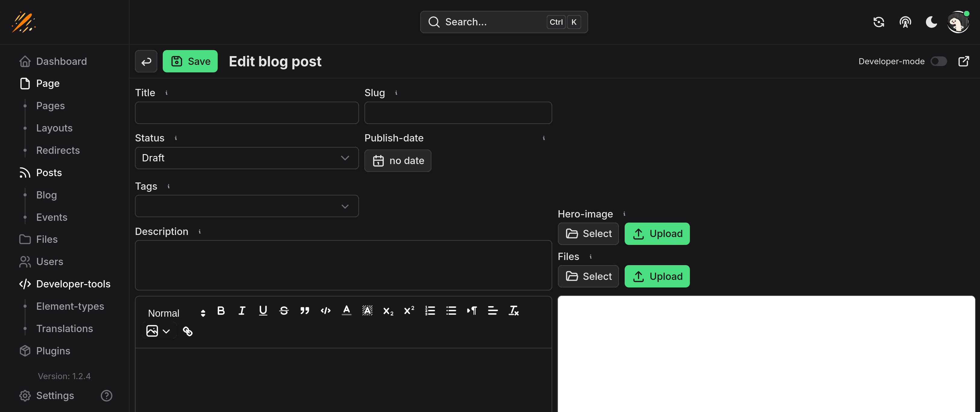
Task: Click the green Save button
Action: pos(190,61)
